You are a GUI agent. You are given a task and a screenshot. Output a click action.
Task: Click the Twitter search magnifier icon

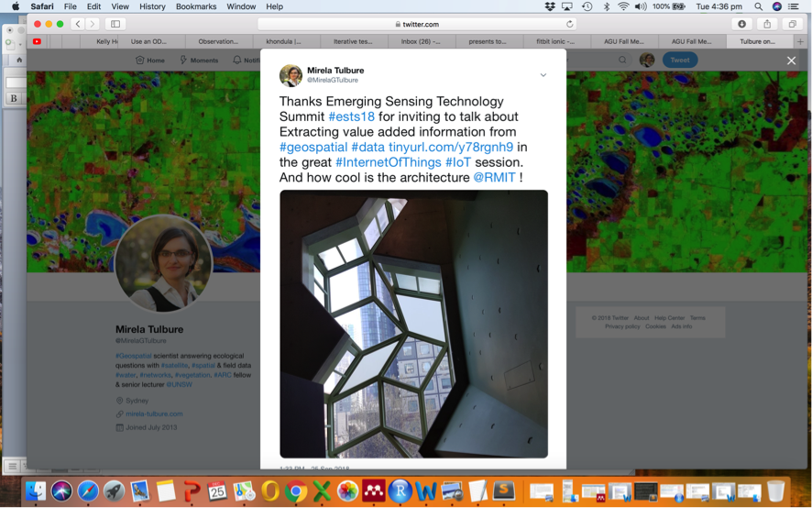click(x=622, y=61)
